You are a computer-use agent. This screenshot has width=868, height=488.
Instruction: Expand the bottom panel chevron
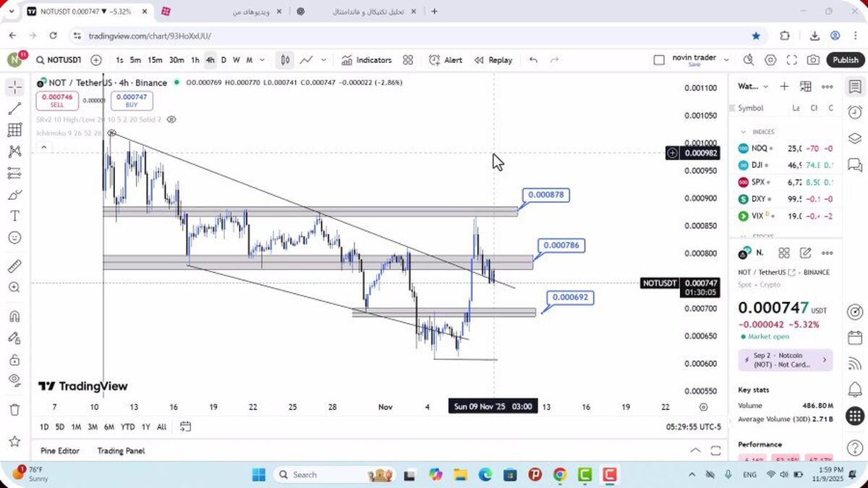coord(695,450)
